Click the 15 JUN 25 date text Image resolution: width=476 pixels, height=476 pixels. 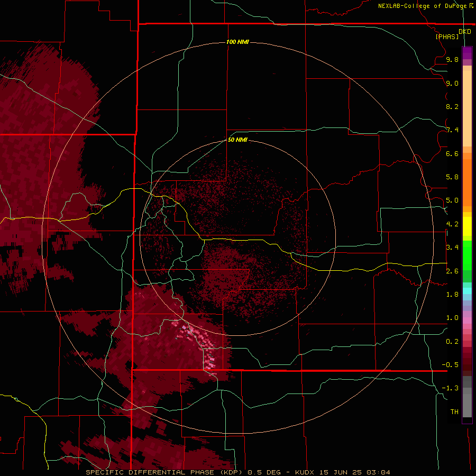pyautogui.click(x=341, y=472)
